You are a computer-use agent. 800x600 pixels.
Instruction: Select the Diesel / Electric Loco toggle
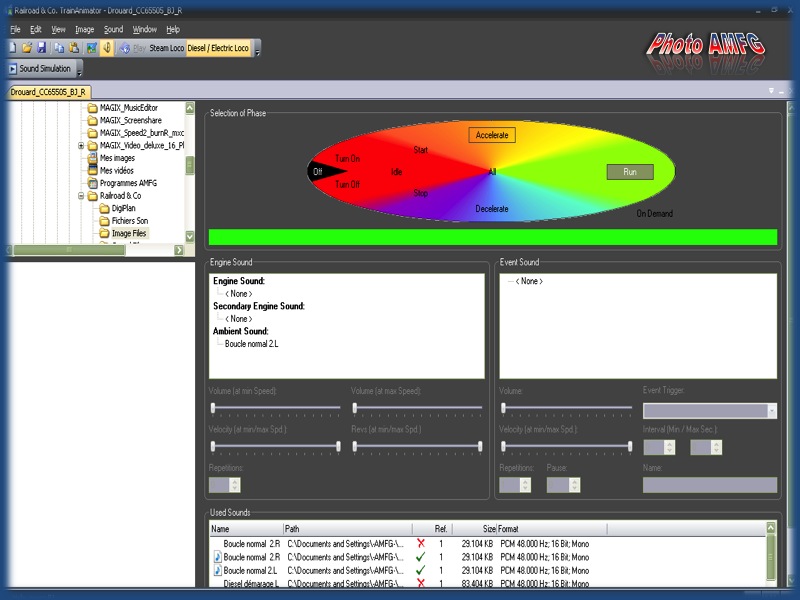(x=218, y=48)
